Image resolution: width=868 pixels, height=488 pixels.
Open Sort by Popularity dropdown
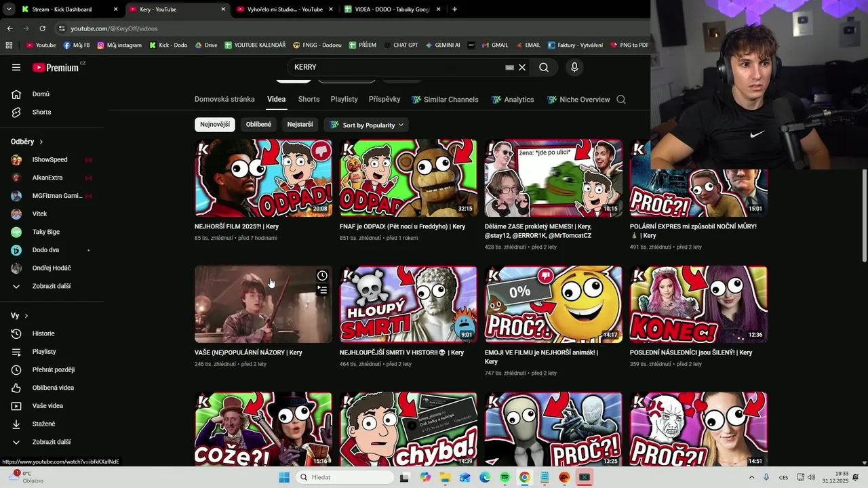[367, 125]
